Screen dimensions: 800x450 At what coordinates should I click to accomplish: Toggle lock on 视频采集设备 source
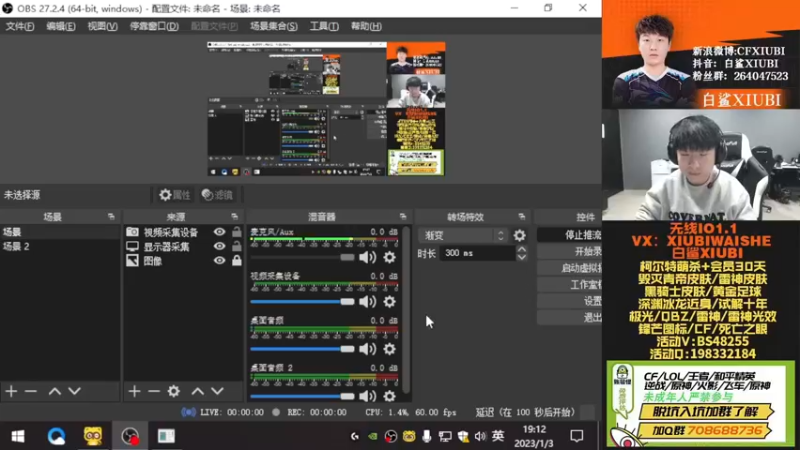click(x=237, y=232)
